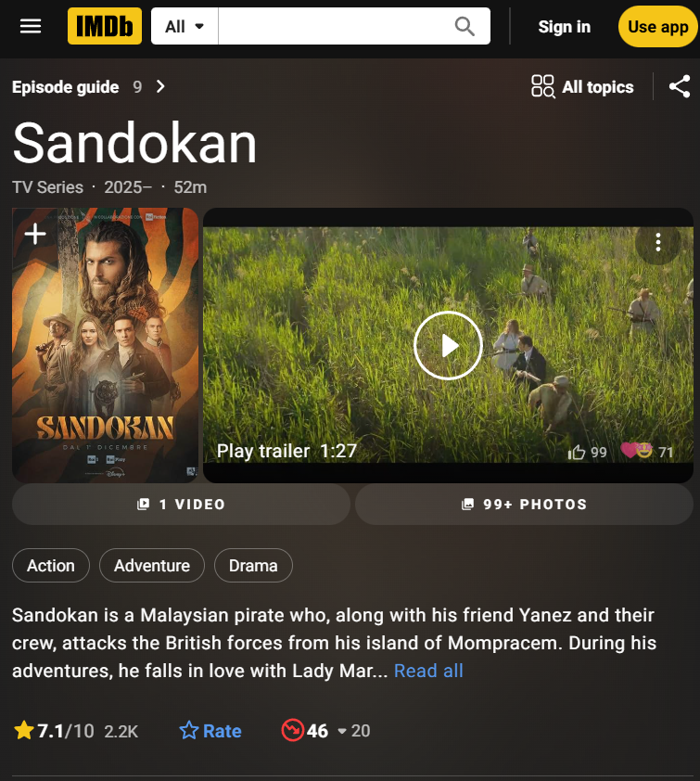700x781 pixels.
Task: Open the All topics menu
Action: [x=582, y=86]
